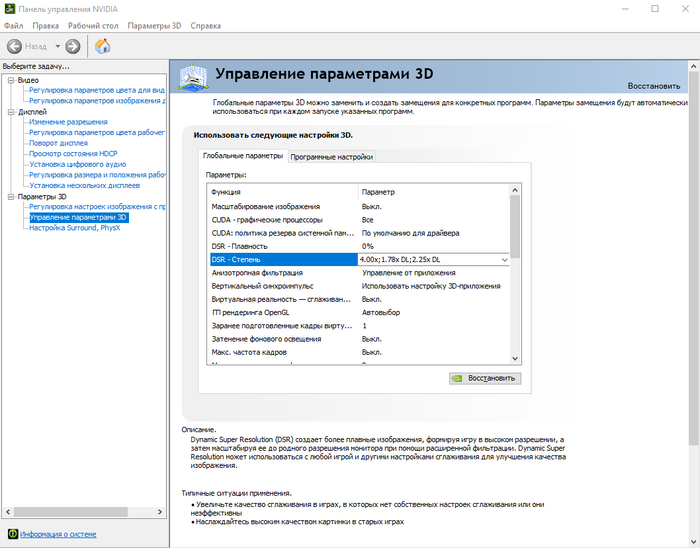Click the Параметр column header

tap(433, 192)
